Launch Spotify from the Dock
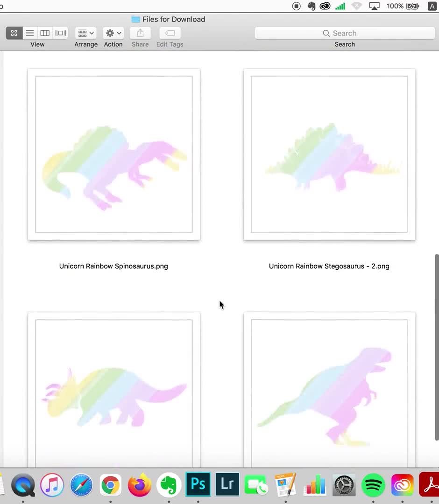 point(373,484)
